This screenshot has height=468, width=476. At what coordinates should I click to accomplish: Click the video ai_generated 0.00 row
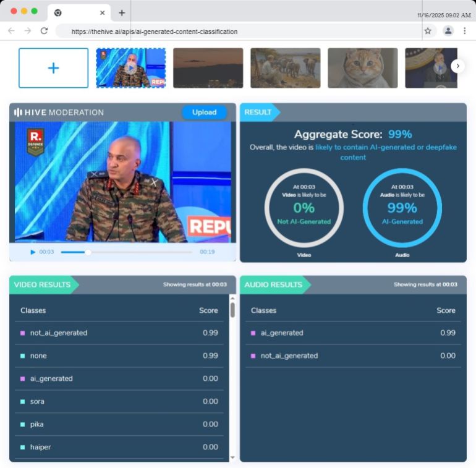(119, 378)
